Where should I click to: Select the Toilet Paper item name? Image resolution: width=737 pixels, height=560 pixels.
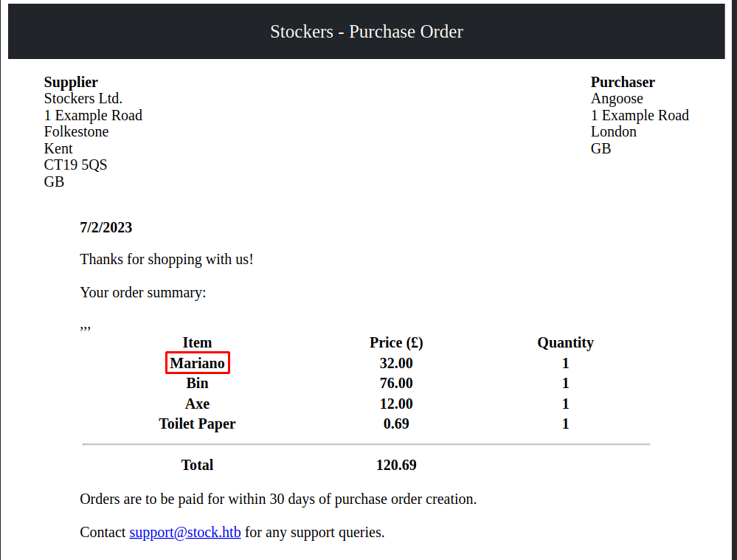198,424
